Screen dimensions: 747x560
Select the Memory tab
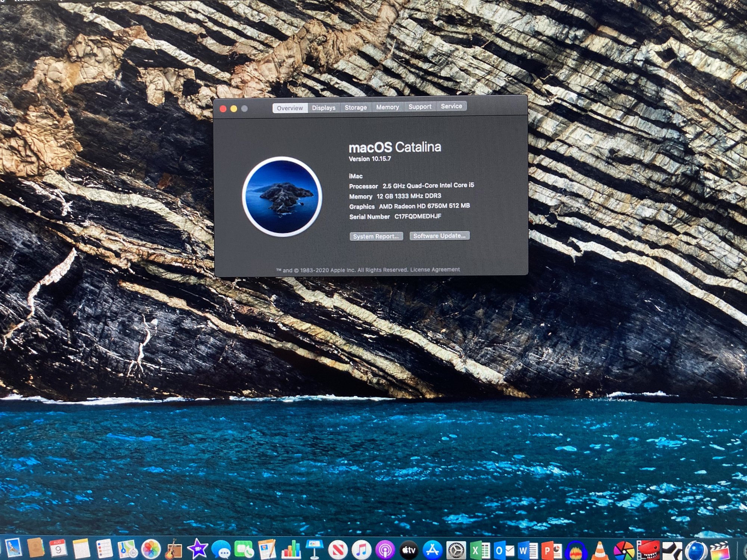(387, 107)
